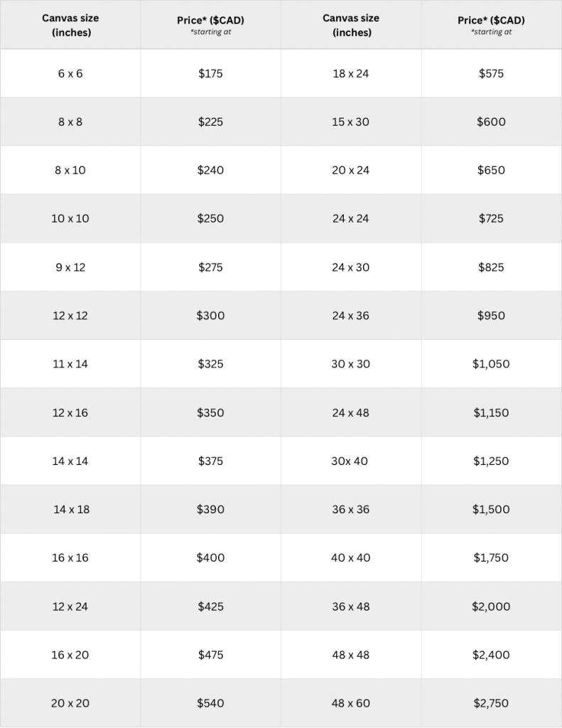This screenshot has height=728, width=562.
Task: Click the 16 x 20 canvas size
Action: click(70, 655)
